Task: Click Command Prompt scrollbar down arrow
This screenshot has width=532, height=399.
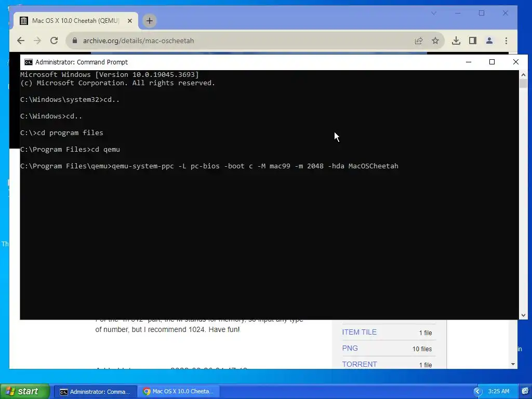Action: tap(523, 315)
